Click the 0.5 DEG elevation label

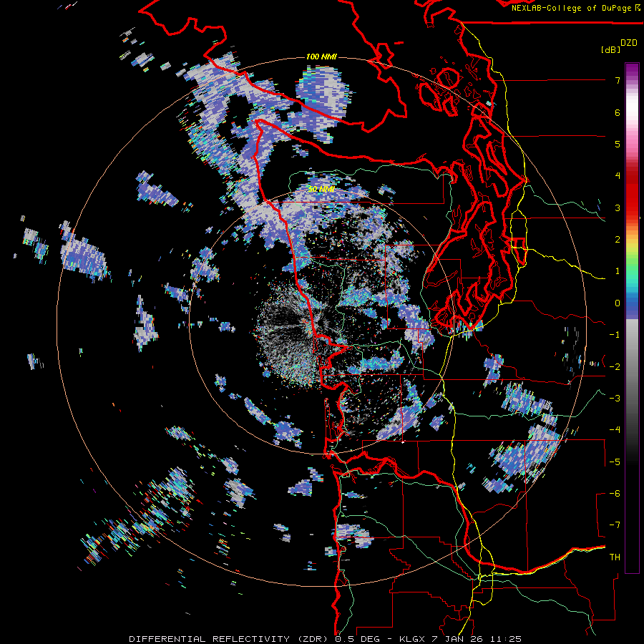pos(358,639)
